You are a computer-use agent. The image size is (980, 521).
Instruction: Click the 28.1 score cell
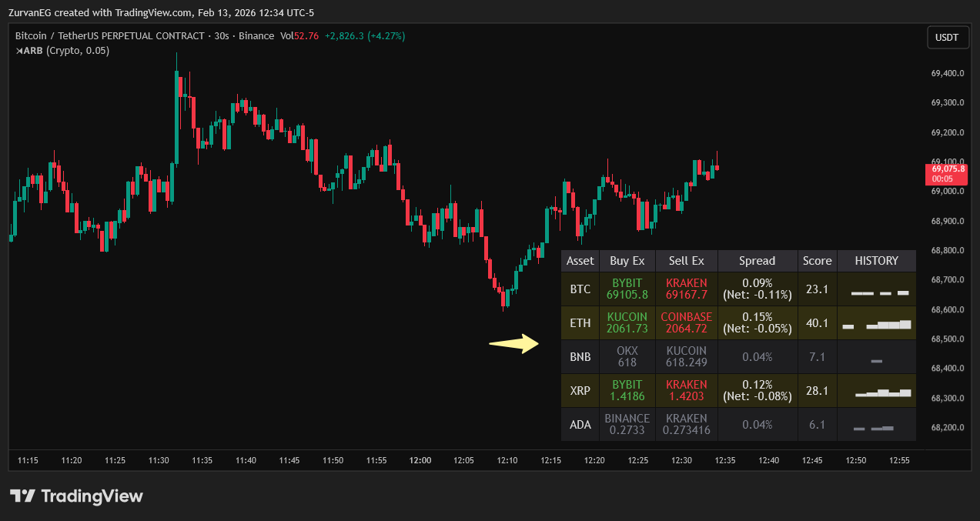[x=818, y=391]
